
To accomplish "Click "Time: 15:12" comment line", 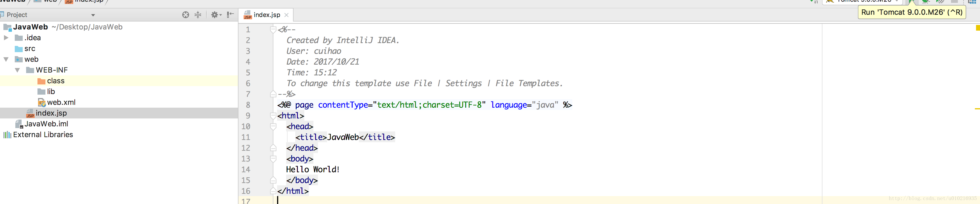I will point(311,73).
